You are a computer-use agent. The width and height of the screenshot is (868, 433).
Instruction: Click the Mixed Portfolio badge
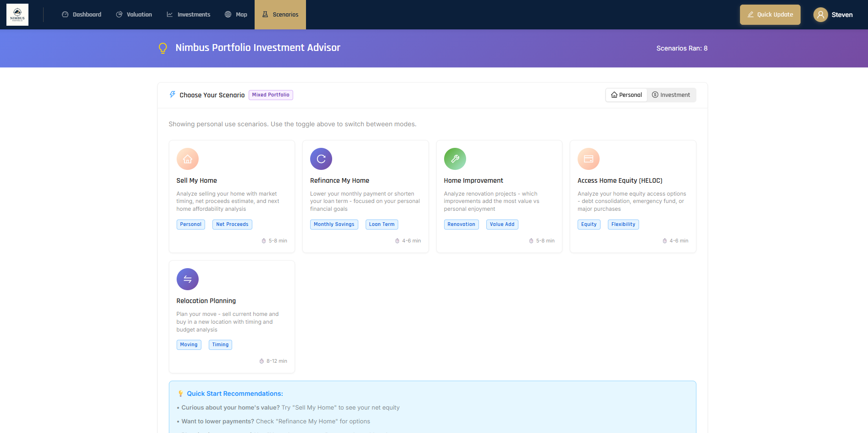pos(271,95)
